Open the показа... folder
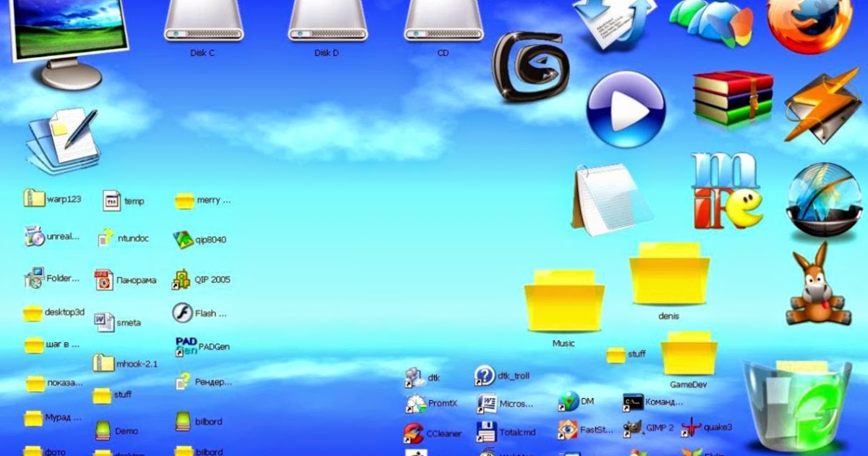868x456 pixels. tap(35, 383)
